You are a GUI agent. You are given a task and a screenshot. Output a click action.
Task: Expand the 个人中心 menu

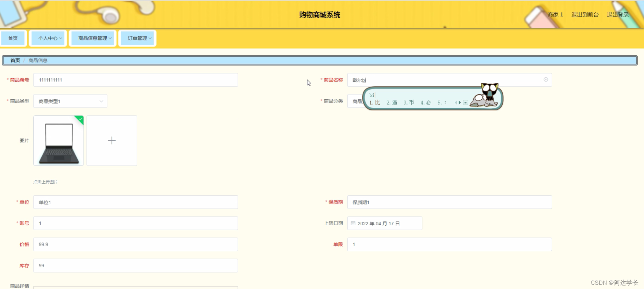pos(48,38)
